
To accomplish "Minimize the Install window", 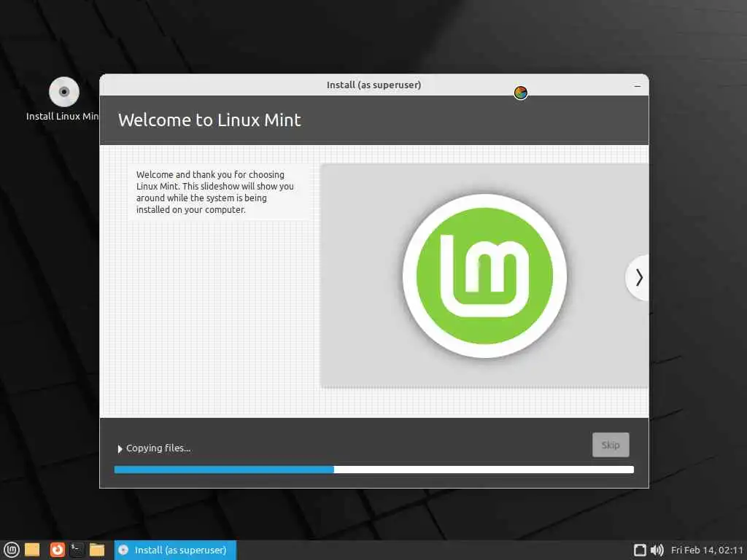I will pyautogui.click(x=638, y=86).
